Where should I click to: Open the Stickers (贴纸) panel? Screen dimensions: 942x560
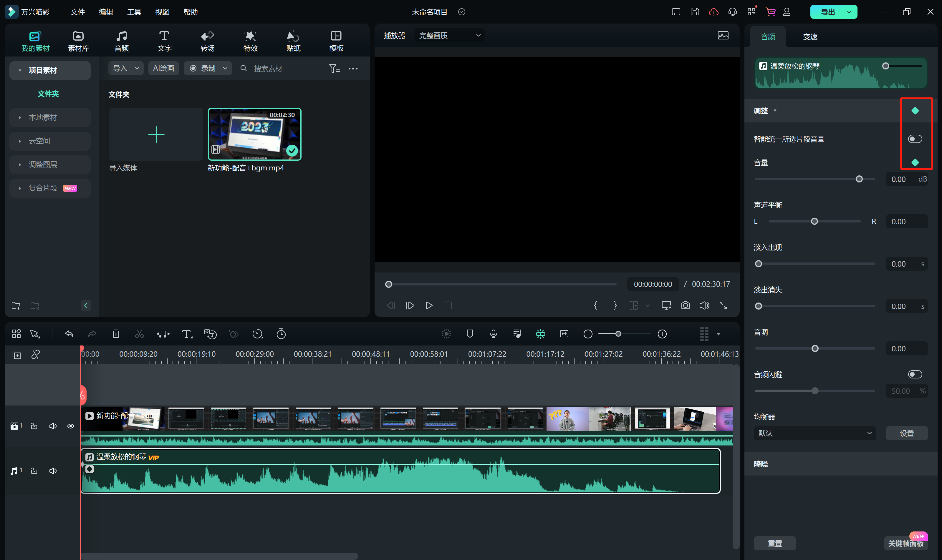coord(293,41)
